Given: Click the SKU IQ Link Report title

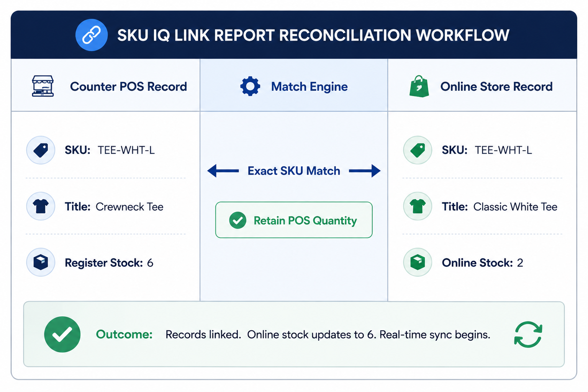Looking at the screenshot, I should [x=313, y=35].
